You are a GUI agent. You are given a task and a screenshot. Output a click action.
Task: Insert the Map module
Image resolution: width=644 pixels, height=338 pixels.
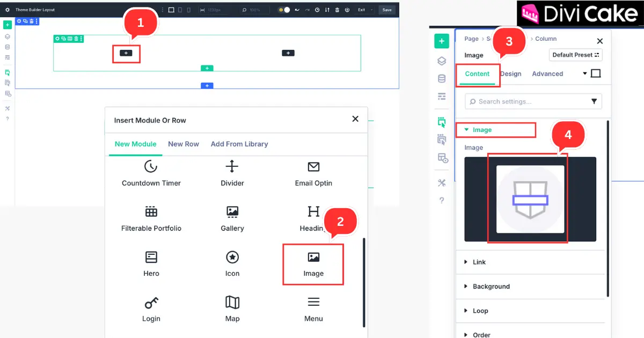click(x=232, y=310)
